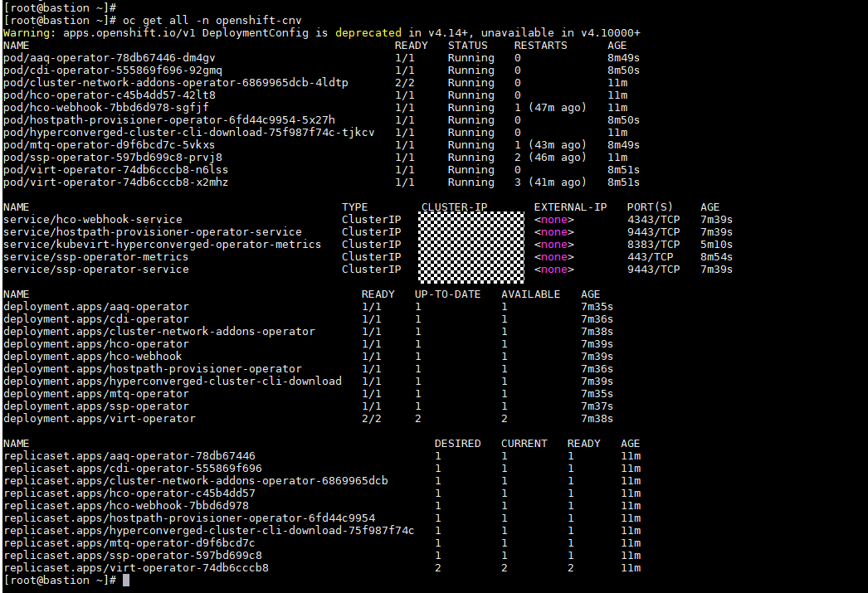This screenshot has height=593, width=868.
Task: Click deployment.apps/aaq-operator
Action: [x=95, y=307]
